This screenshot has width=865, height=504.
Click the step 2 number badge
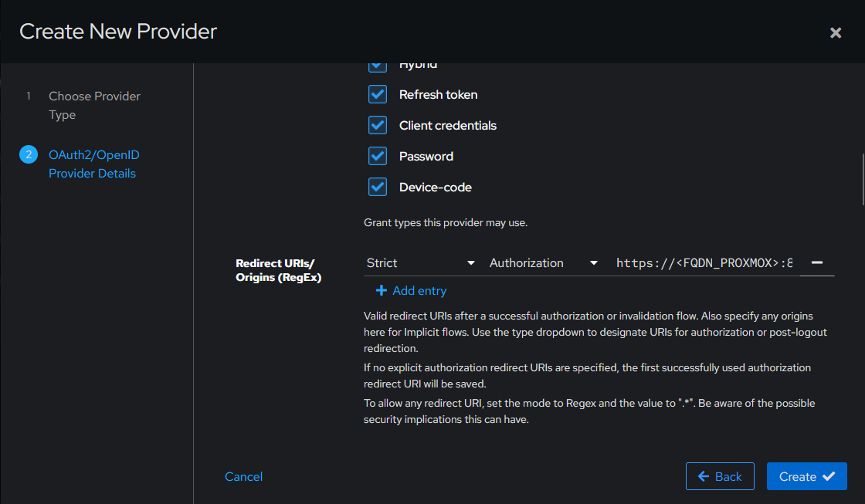(x=29, y=154)
